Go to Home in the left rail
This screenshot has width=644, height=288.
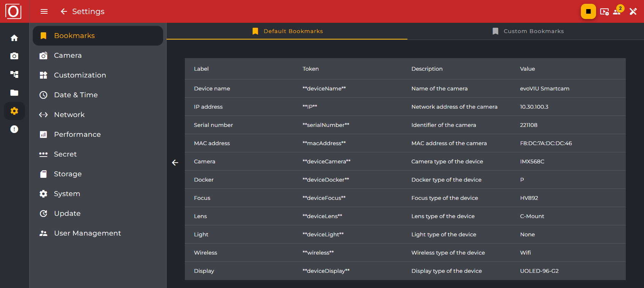coord(14,38)
